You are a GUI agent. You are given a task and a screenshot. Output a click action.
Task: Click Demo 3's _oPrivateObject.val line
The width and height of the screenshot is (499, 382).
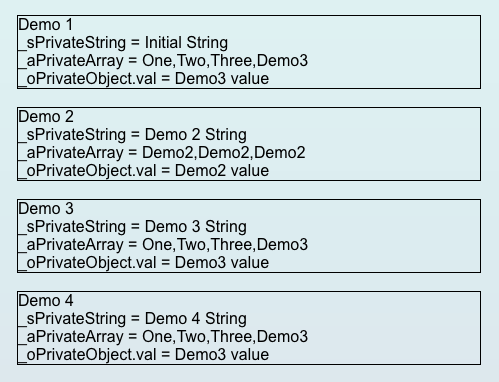pos(144,263)
